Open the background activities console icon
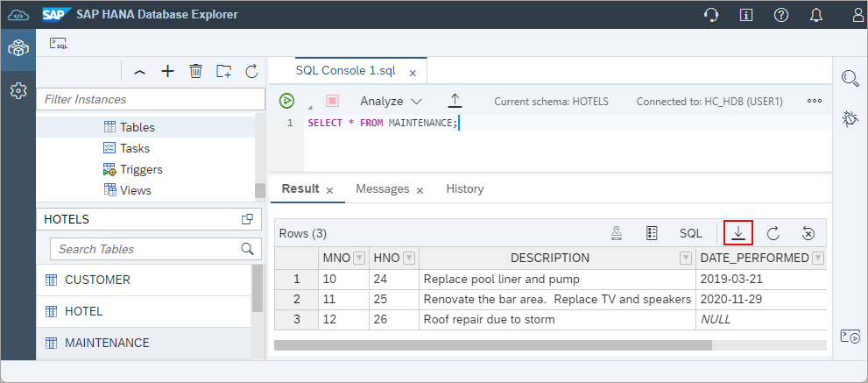868x383 pixels. pos(850,336)
